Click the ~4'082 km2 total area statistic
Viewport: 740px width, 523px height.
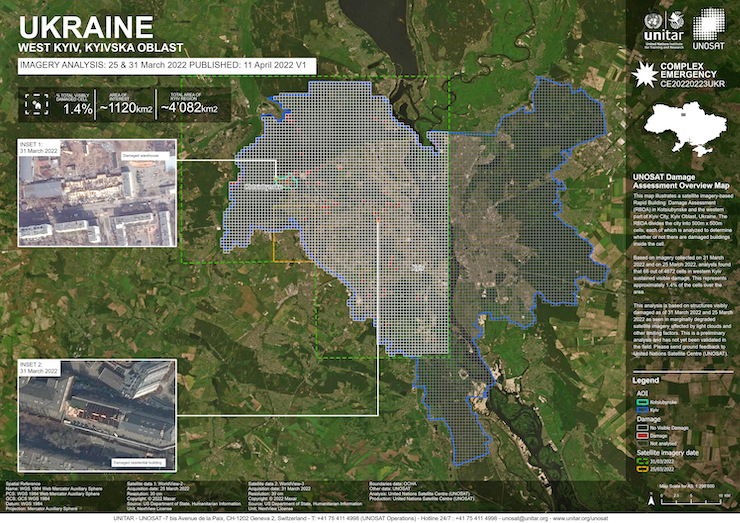(x=191, y=106)
